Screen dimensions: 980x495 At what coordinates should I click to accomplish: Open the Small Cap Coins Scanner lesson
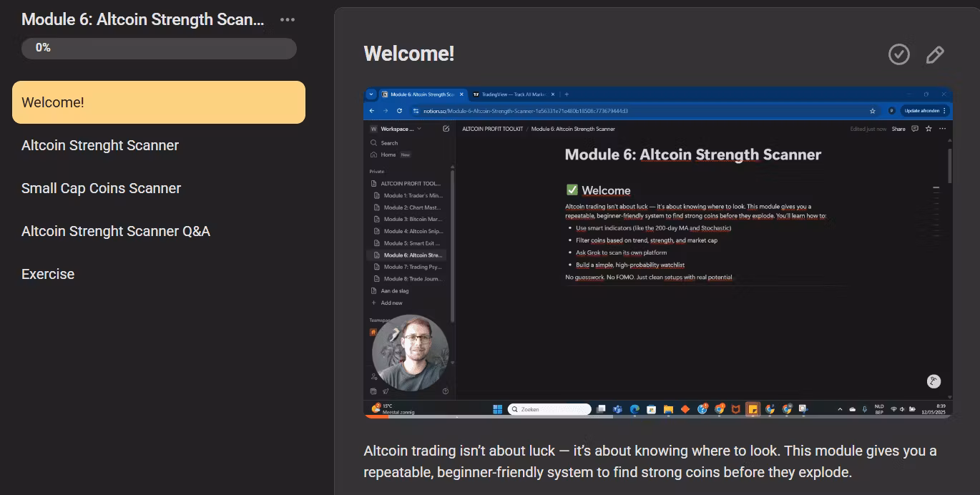101,188
